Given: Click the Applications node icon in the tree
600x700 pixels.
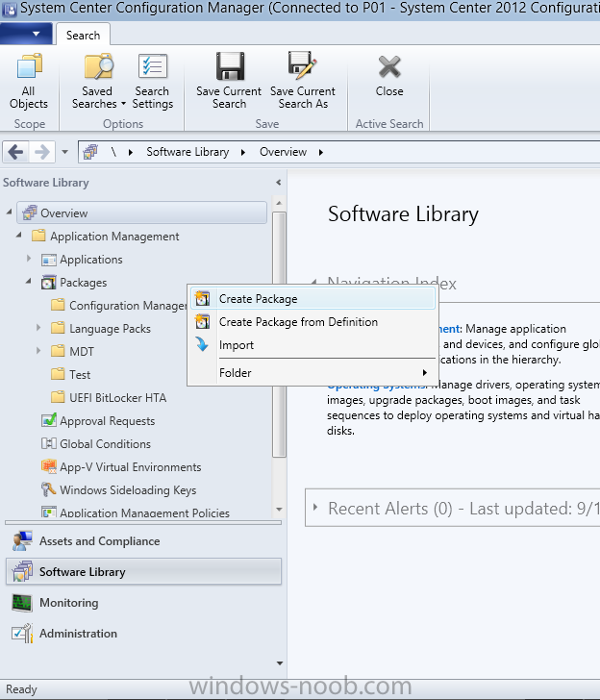Looking at the screenshot, I should [x=49, y=260].
